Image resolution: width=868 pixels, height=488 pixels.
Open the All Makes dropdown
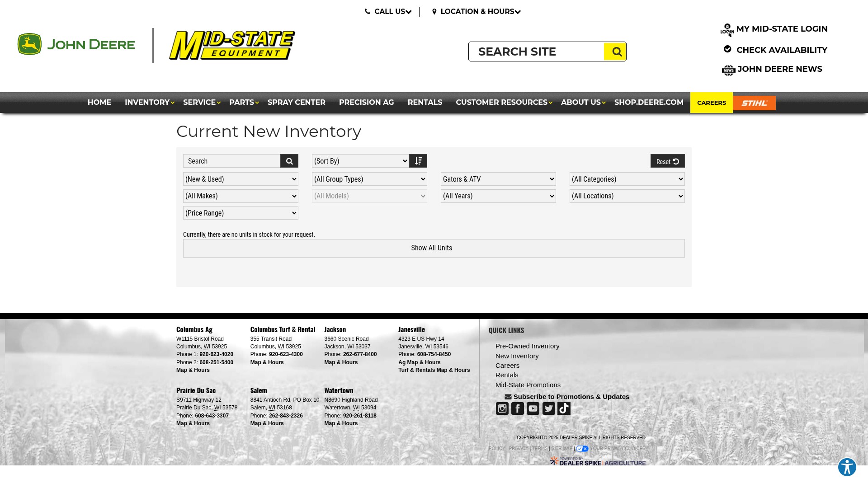click(x=241, y=196)
